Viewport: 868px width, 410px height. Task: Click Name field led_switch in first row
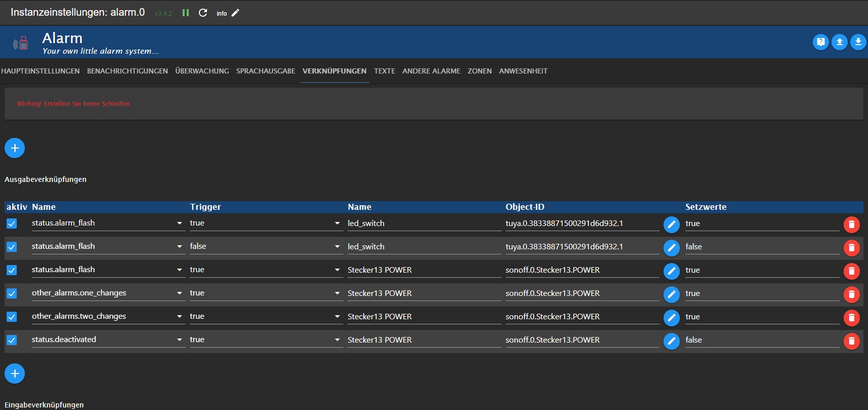[424, 223]
